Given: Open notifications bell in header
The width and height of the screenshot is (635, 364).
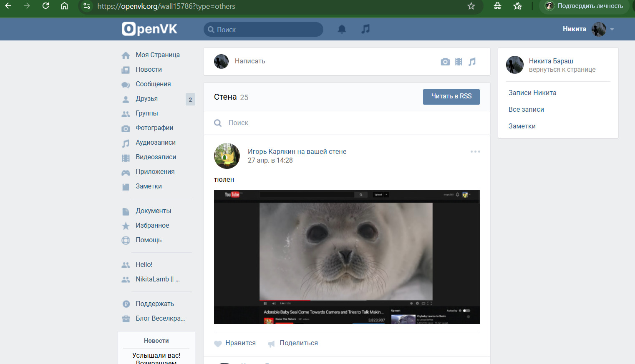Looking at the screenshot, I should click(x=342, y=29).
